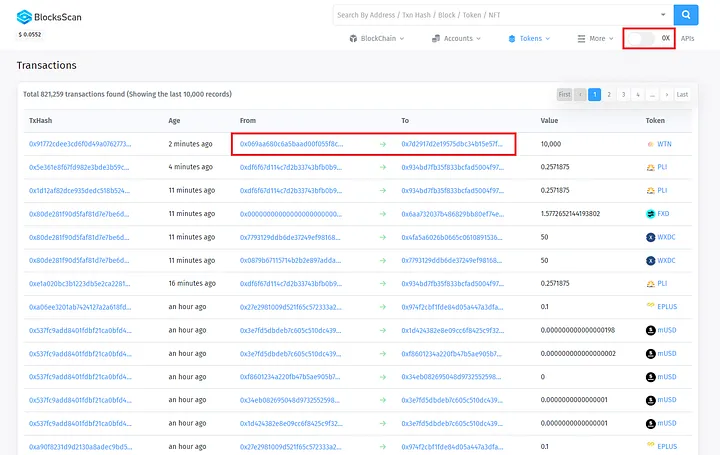Viewport: 720px width, 455px height.
Task: Click the TxHash column header
Action: click(x=40, y=120)
